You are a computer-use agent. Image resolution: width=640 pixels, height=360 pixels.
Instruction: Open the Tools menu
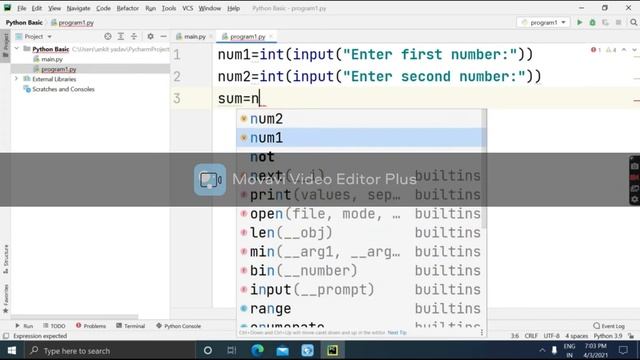(169, 8)
